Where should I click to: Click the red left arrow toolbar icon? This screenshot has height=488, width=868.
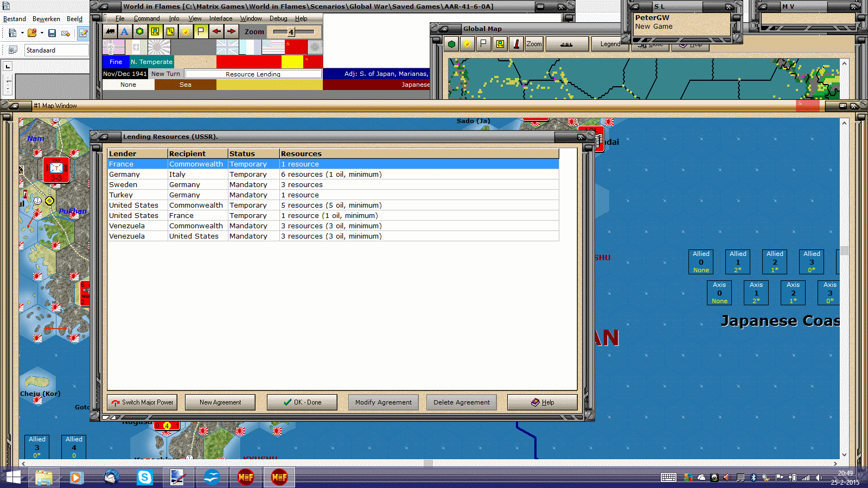point(216,31)
